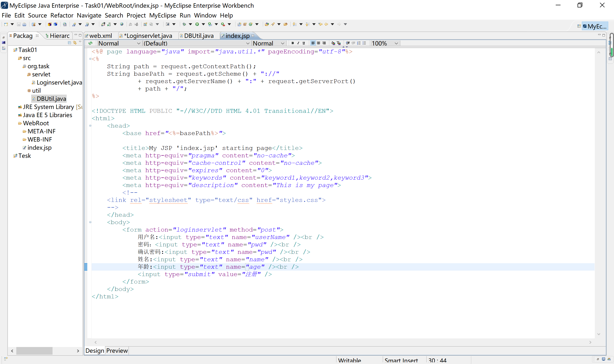The image size is (614, 364).
Task: Toggle center alignment in editor toolbar
Action: [x=319, y=43]
